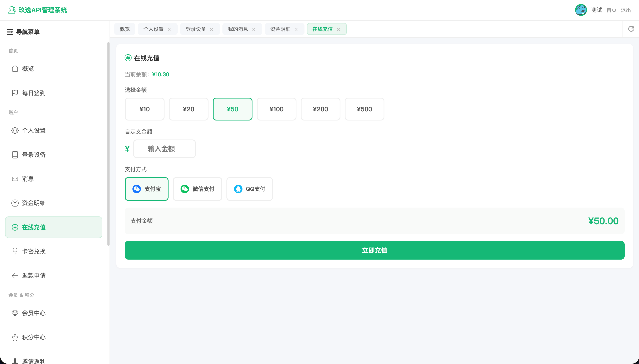Close the 我的消息 tab
639x364 pixels.
(x=254, y=30)
